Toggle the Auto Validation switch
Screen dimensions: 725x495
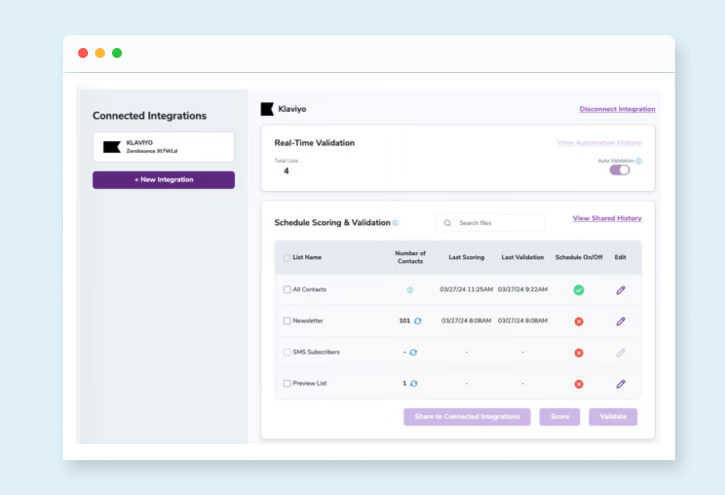click(x=619, y=170)
